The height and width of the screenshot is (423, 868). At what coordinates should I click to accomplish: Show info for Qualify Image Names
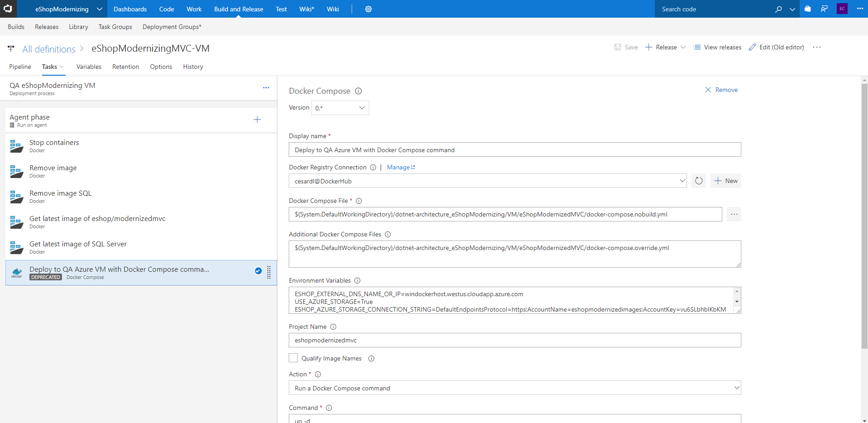(x=371, y=359)
